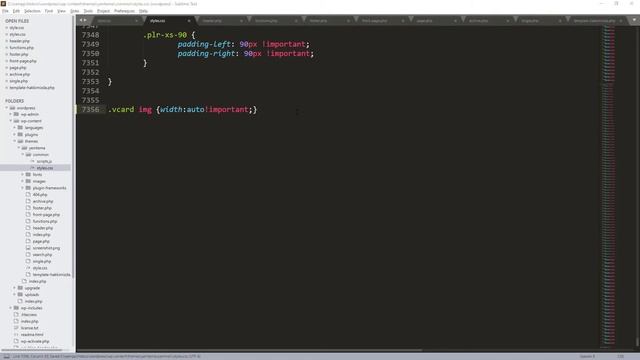Expand the wp-includes folder
The image size is (640, 360).
[x=11, y=308]
